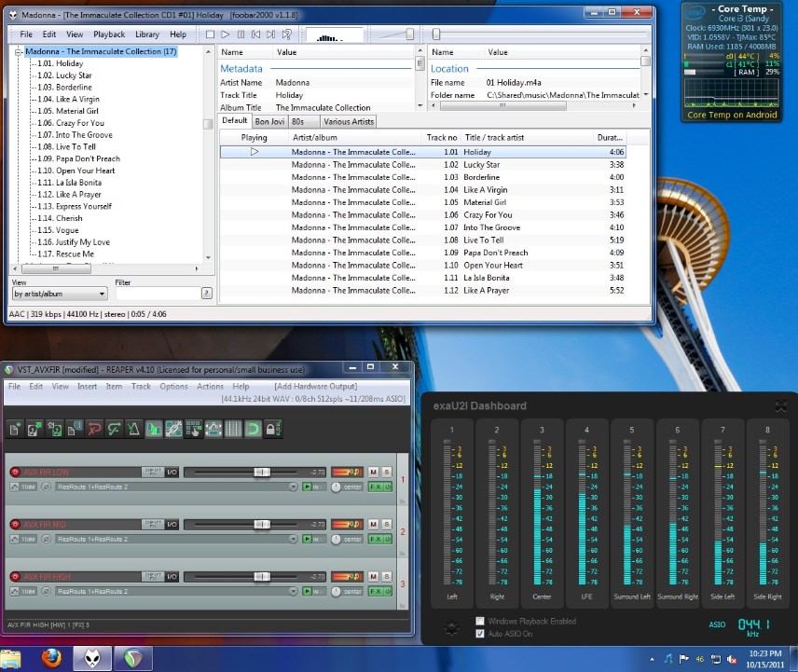The height and width of the screenshot is (672, 798).
Task: Toggle ripple editing icon in REAPER toolbar
Action: point(193,429)
